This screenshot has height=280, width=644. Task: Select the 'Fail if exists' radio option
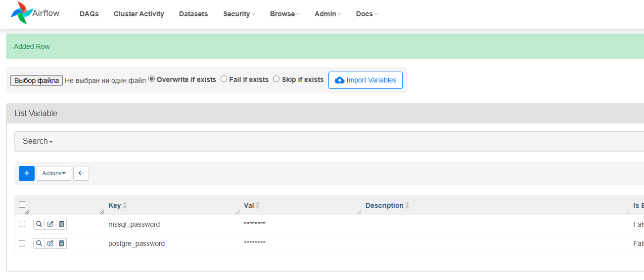[x=224, y=79]
